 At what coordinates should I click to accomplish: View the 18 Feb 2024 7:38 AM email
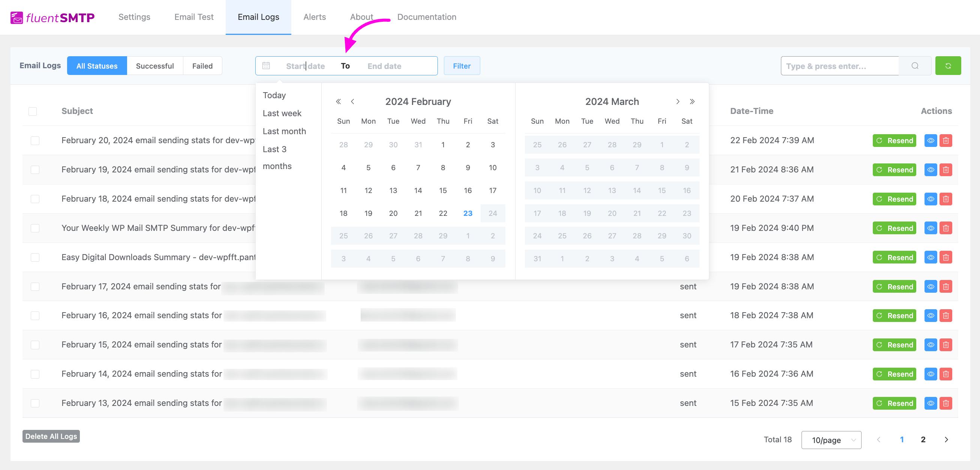tap(930, 316)
